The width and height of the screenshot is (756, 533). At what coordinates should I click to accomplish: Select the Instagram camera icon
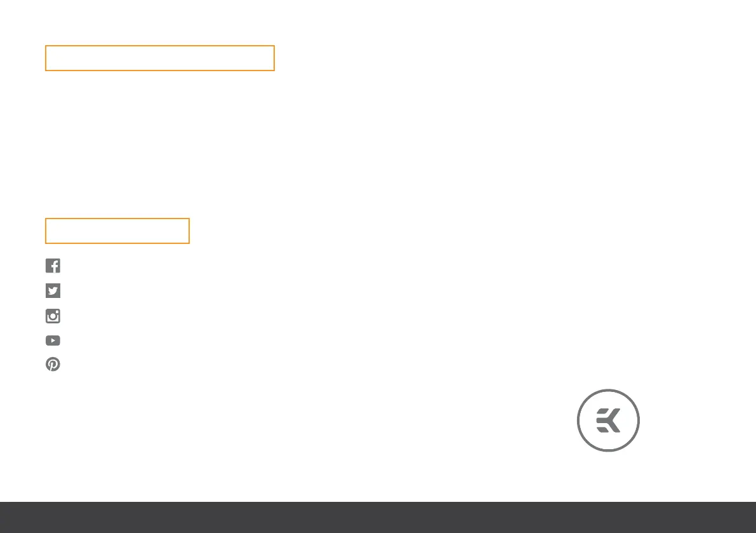click(53, 316)
